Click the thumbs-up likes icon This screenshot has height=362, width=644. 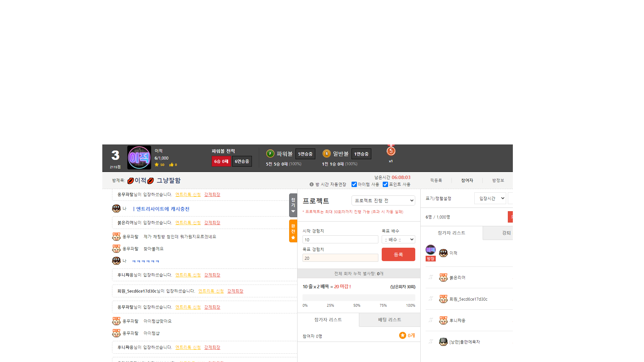click(x=171, y=165)
